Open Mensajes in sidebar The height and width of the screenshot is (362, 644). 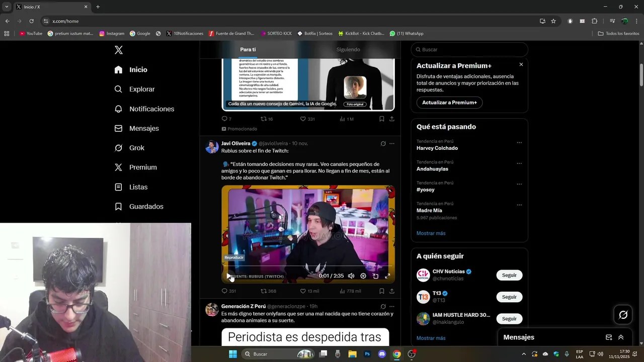(136, 128)
